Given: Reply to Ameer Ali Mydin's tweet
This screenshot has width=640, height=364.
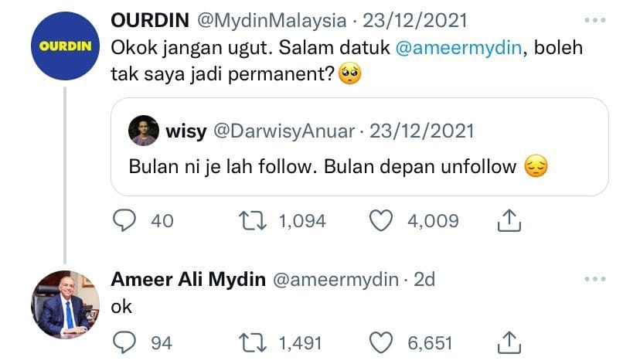Looking at the screenshot, I should tap(124, 343).
